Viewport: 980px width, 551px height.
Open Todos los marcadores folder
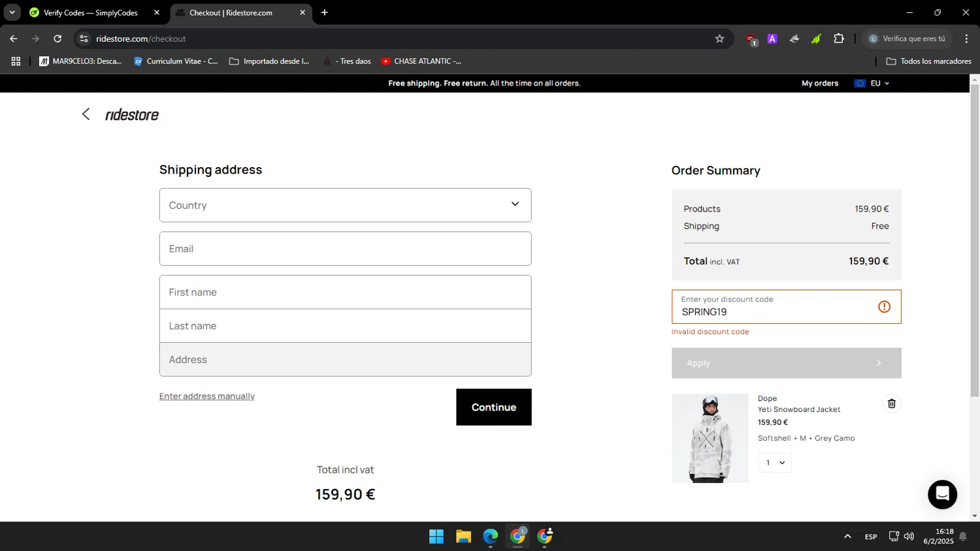point(928,61)
